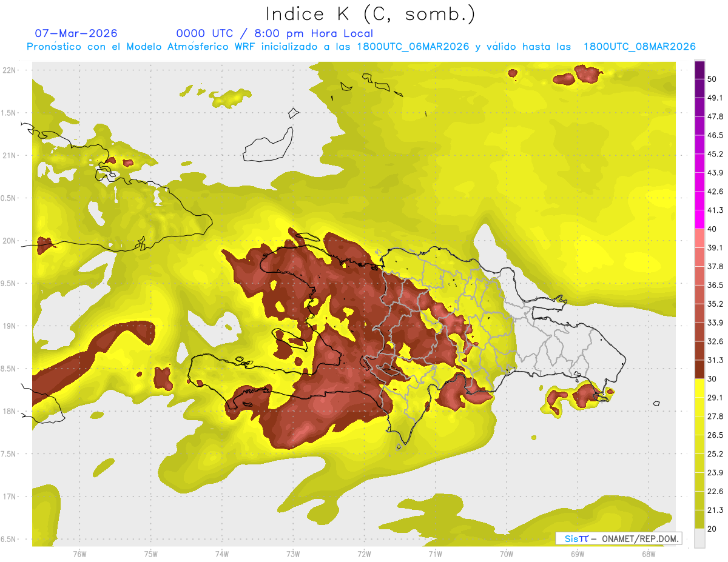Click the '17N' latitude label

coord(10,497)
